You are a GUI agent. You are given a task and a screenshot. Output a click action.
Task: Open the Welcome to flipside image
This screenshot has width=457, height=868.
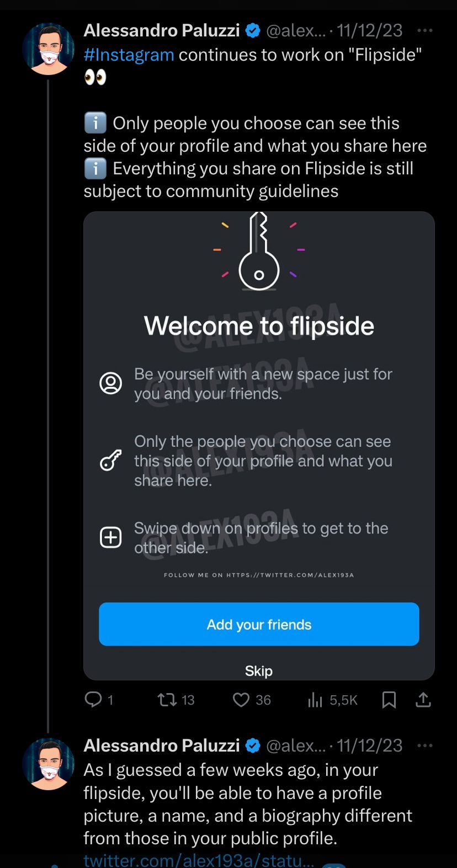(x=259, y=446)
